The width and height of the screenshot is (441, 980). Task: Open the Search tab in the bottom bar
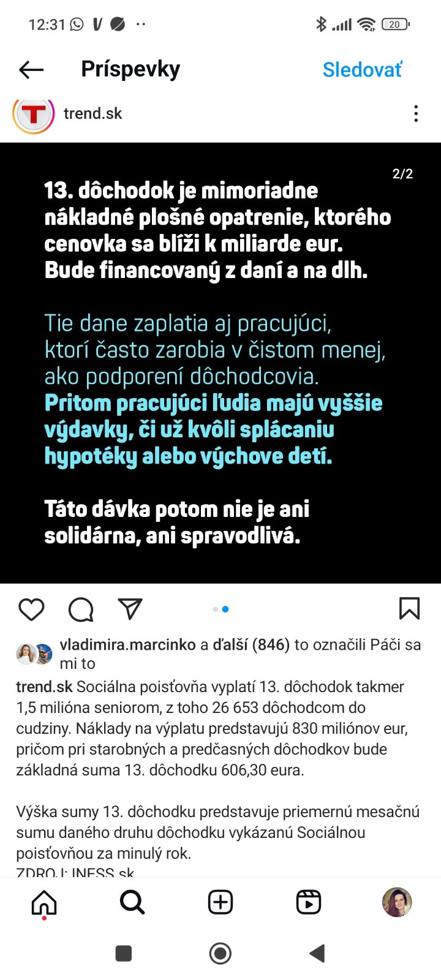[x=132, y=902]
